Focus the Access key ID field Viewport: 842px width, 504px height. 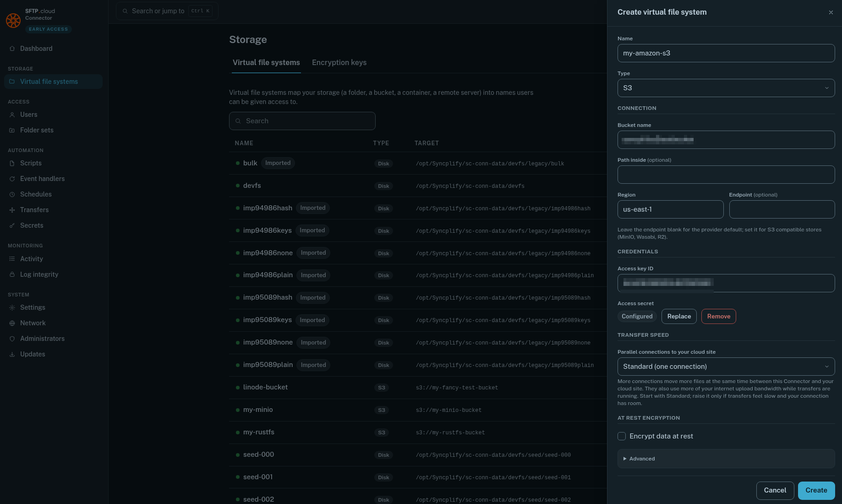pos(726,283)
